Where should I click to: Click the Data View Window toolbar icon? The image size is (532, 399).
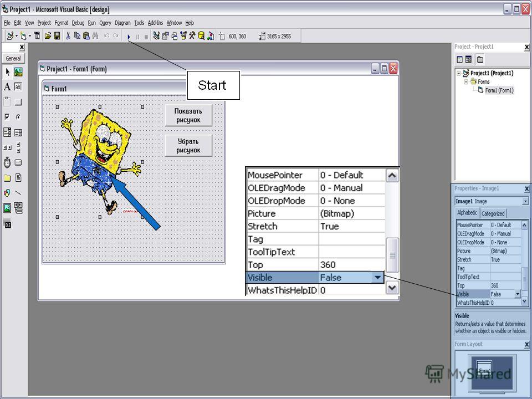pyautogui.click(x=201, y=35)
